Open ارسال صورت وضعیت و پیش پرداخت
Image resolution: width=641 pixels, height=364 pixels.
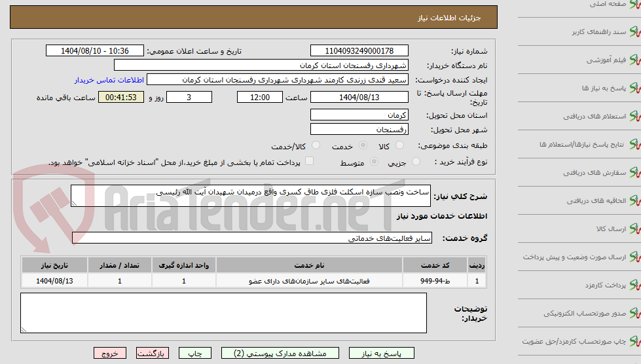pyautogui.click(x=574, y=257)
